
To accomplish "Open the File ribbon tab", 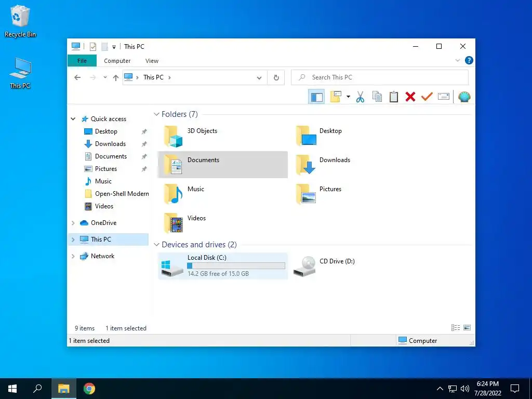I will (82, 61).
